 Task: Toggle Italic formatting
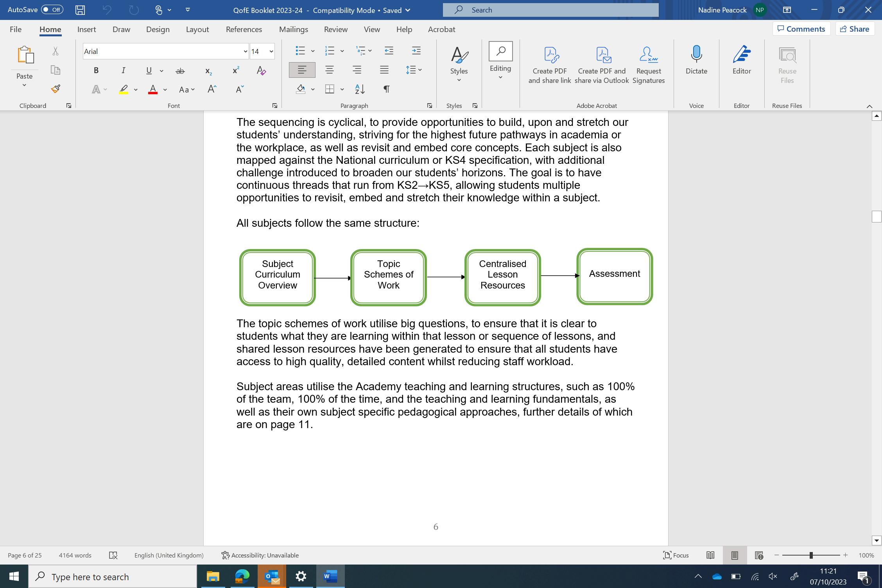click(124, 71)
